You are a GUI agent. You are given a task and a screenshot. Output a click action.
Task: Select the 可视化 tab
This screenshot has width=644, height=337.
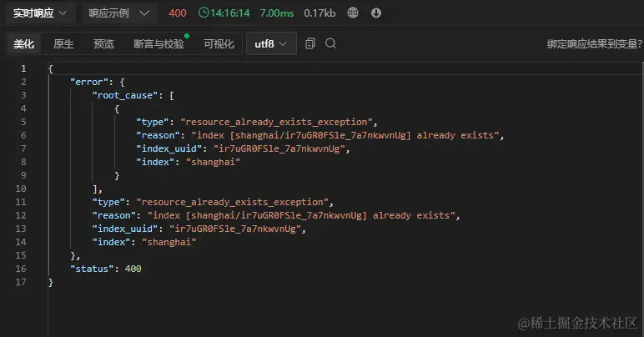tap(219, 44)
